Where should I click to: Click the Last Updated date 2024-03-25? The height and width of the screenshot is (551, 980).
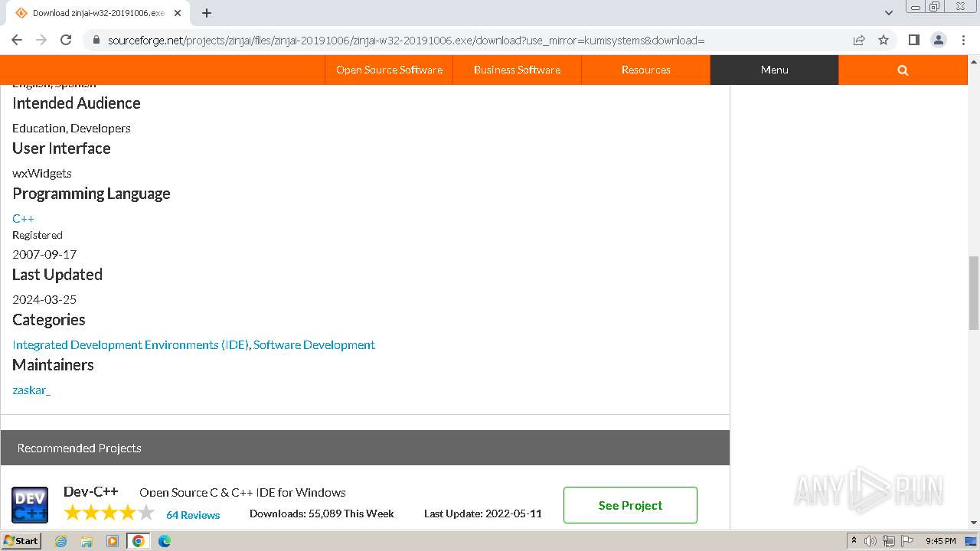click(x=44, y=299)
